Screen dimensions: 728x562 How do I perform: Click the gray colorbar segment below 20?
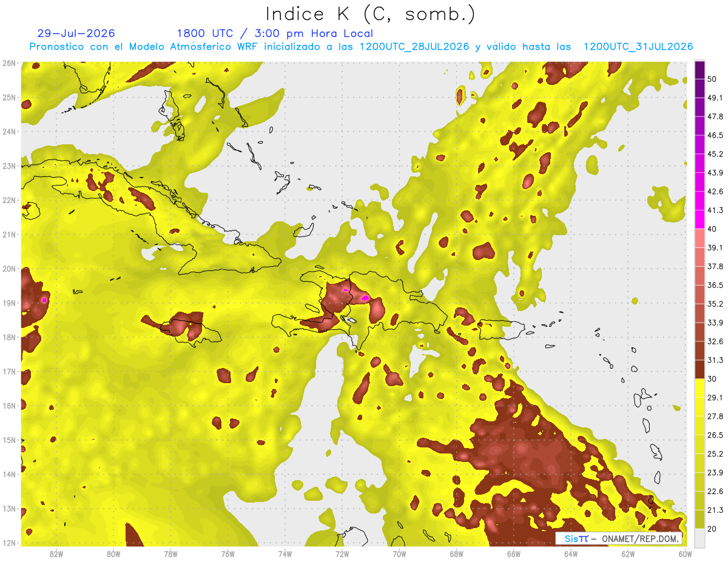tap(699, 538)
